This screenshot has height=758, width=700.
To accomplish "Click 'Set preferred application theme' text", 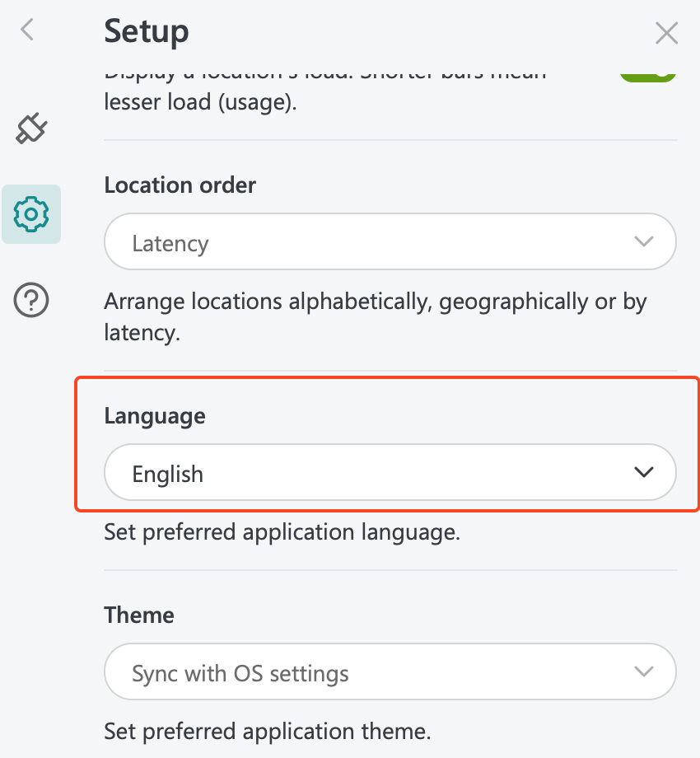I will [267, 731].
